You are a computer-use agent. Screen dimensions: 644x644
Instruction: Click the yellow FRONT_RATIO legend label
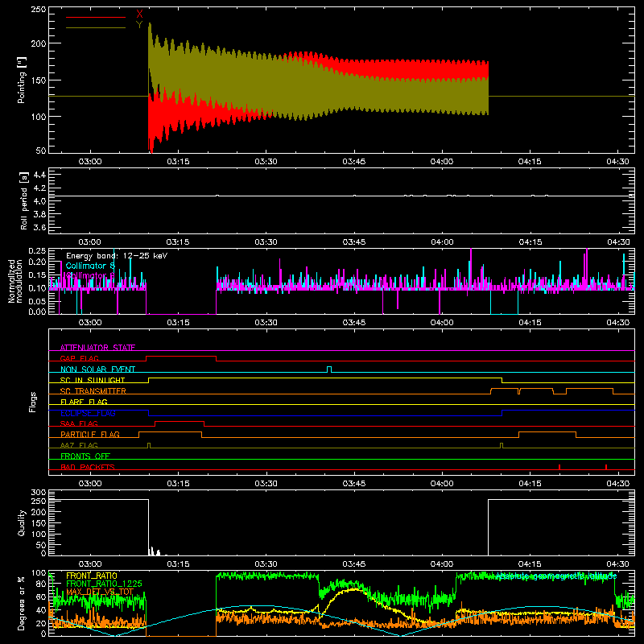(92, 576)
